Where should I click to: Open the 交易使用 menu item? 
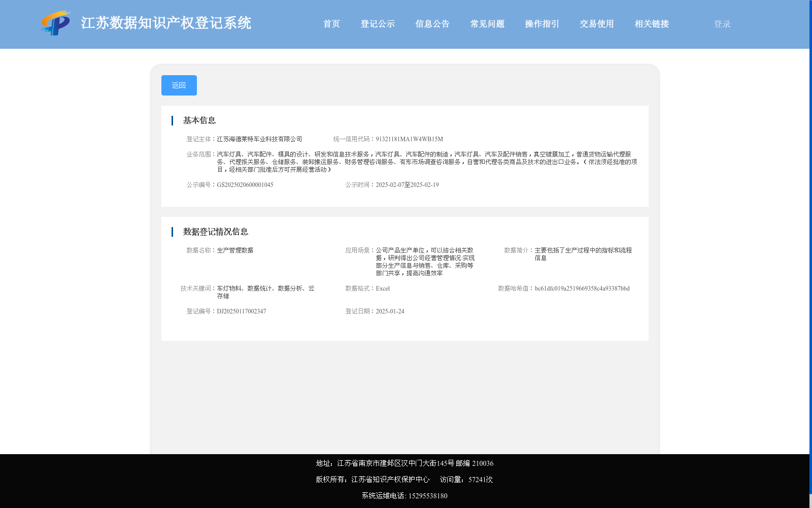coord(597,24)
